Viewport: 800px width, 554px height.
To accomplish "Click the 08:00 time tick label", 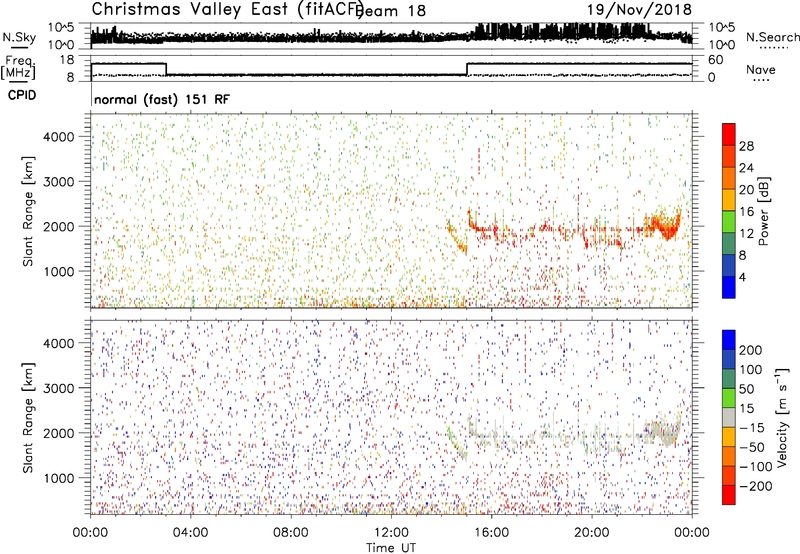I will (291, 533).
